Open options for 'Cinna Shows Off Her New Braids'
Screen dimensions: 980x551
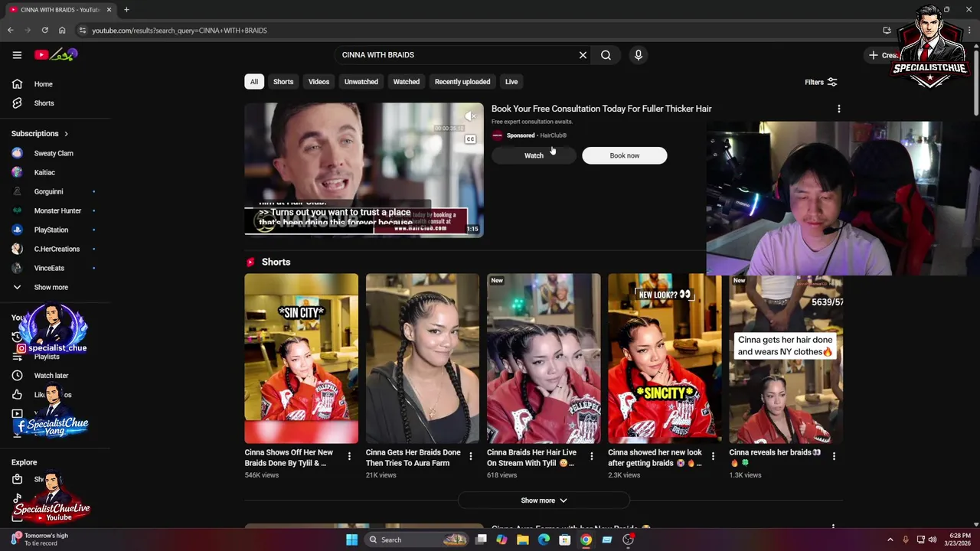[x=349, y=456]
